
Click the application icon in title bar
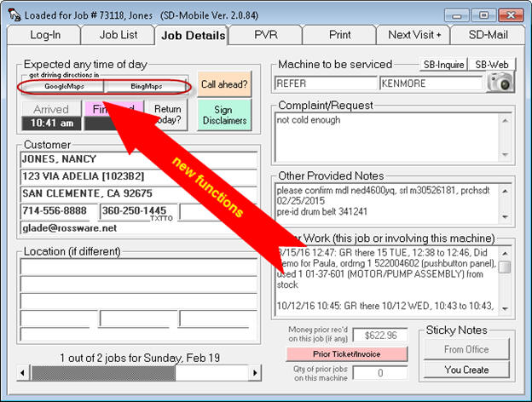pos(12,14)
